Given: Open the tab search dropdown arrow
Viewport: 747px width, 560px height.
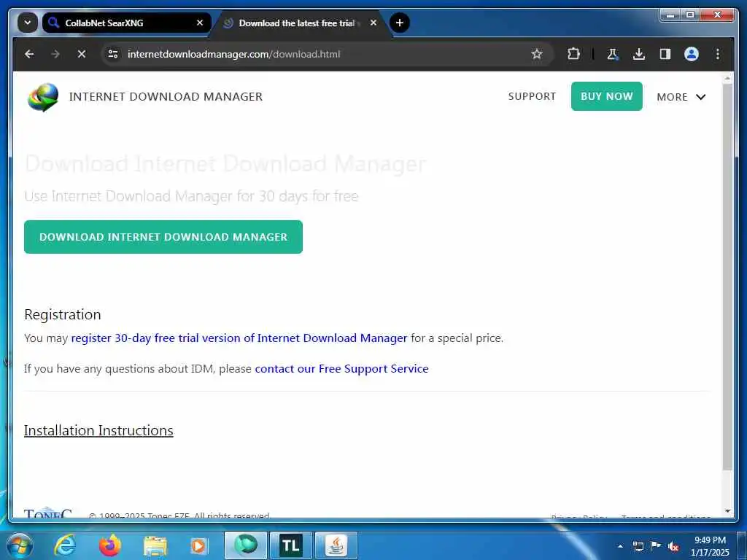Looking at the screenshot, I should coord(27,23).
